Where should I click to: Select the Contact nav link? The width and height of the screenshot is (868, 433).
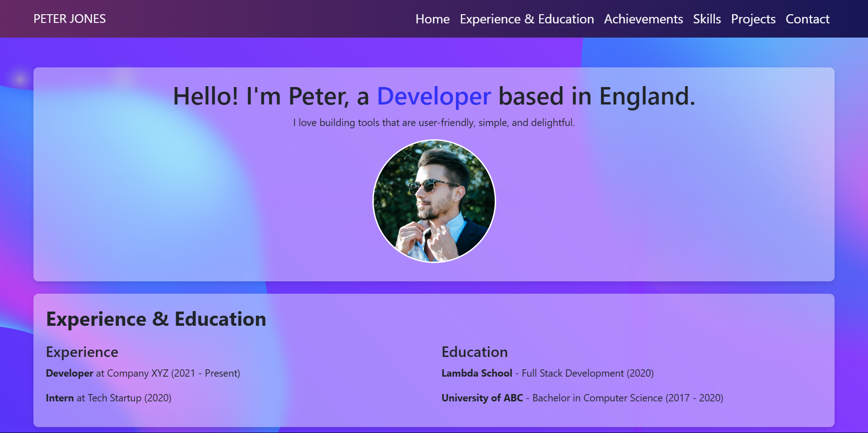pos(808,19)
